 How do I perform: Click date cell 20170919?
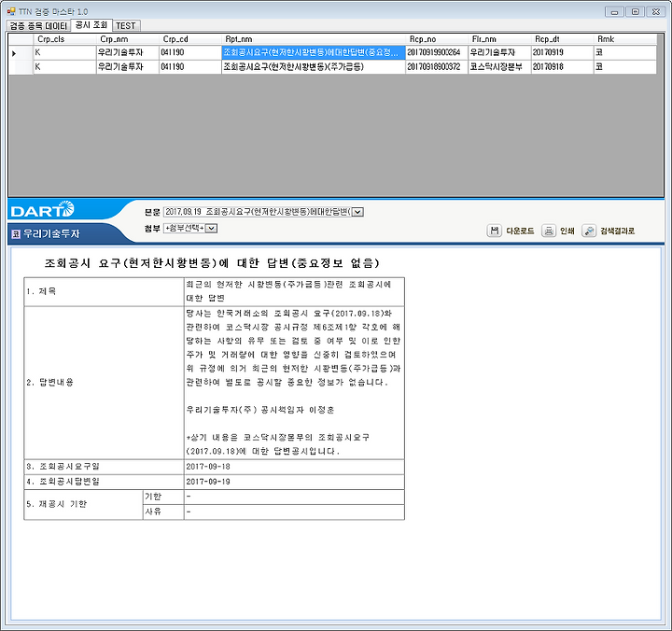coord(562,52)
